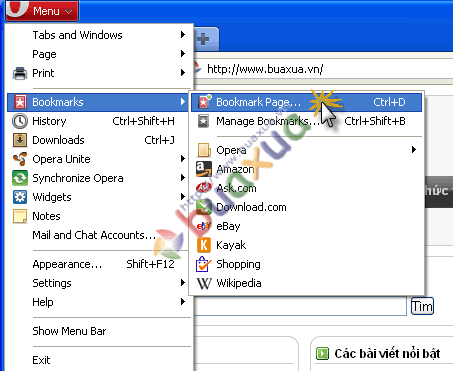The width and height of the screenshot is (453, 371).
Task: Click the printer icon beside Print
Action: point(20,73)
